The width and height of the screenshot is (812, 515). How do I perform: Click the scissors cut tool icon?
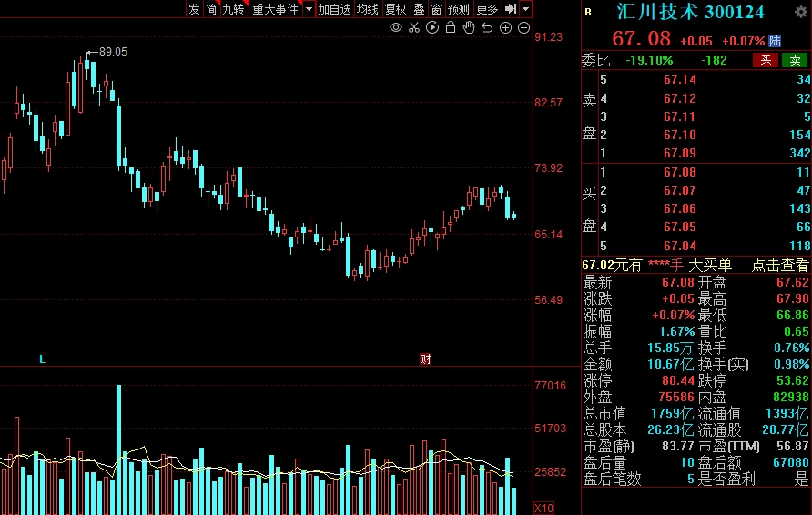click(x=414, y=28)
